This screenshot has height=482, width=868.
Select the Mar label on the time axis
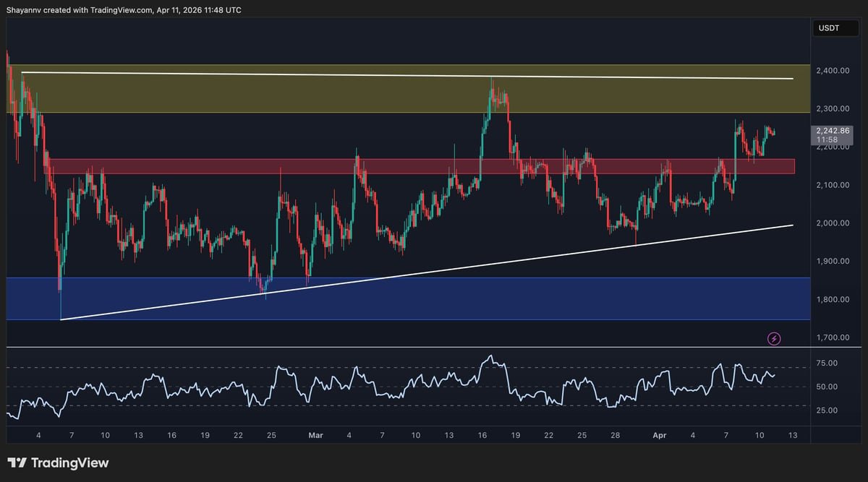(x=315, y=435)
